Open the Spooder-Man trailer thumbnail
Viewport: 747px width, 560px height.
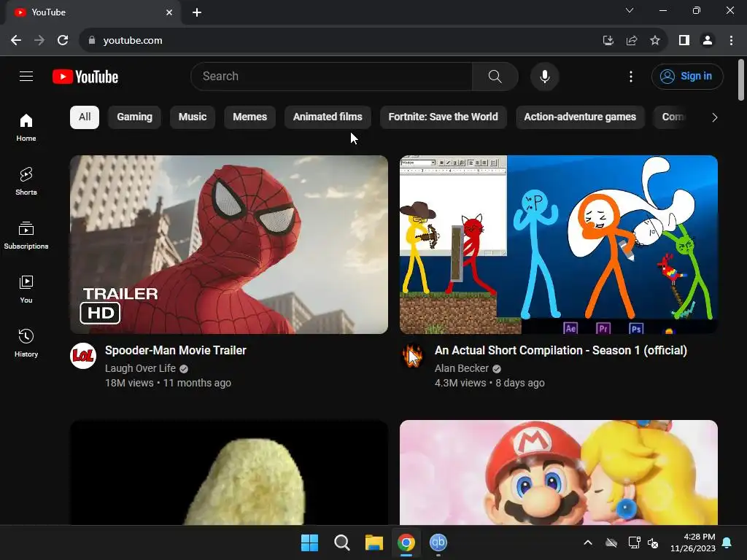pyautogui.click(x=228, y=244)
